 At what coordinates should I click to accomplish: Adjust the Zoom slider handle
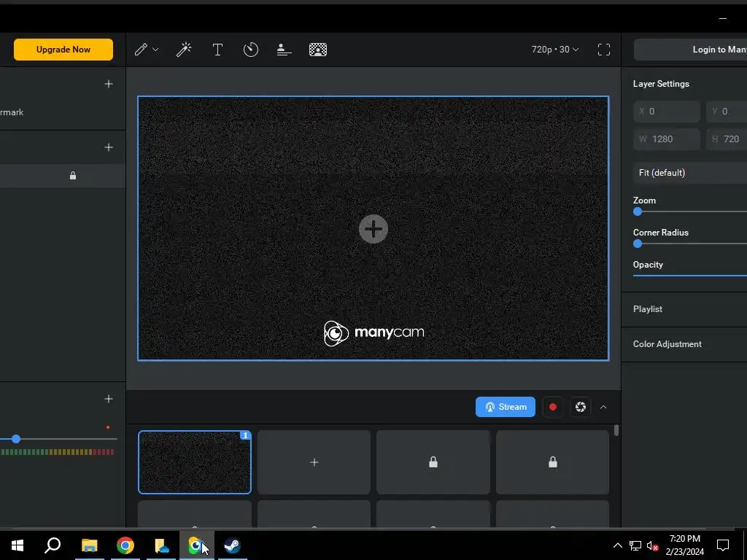pos(638,212)
